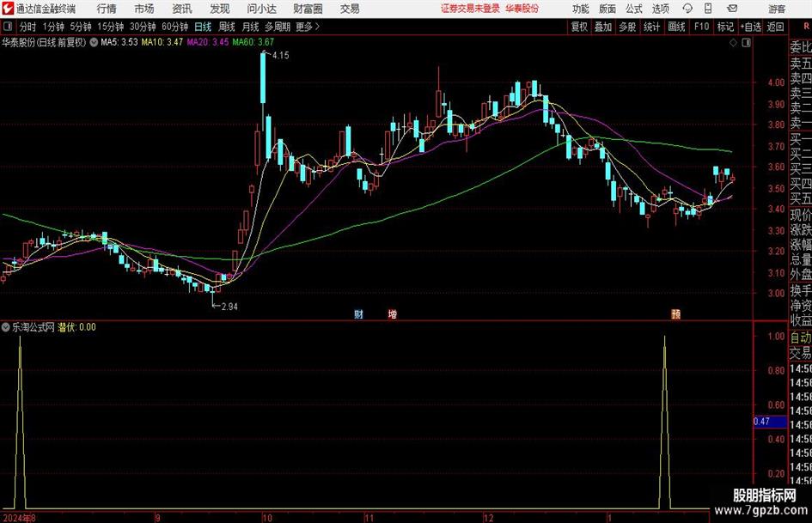Click the 财 event marker below chart
This screenshot has height=523, width=812.
[x=358, y=314]
